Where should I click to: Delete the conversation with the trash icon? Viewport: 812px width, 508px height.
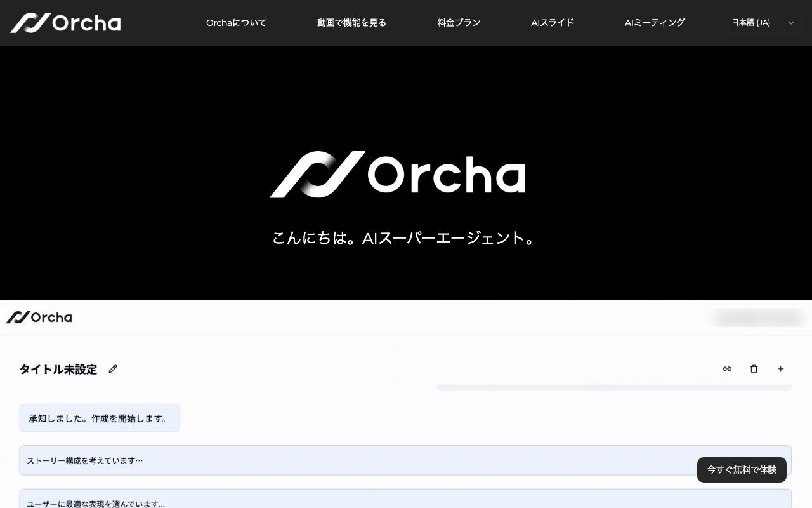point(754,369)
